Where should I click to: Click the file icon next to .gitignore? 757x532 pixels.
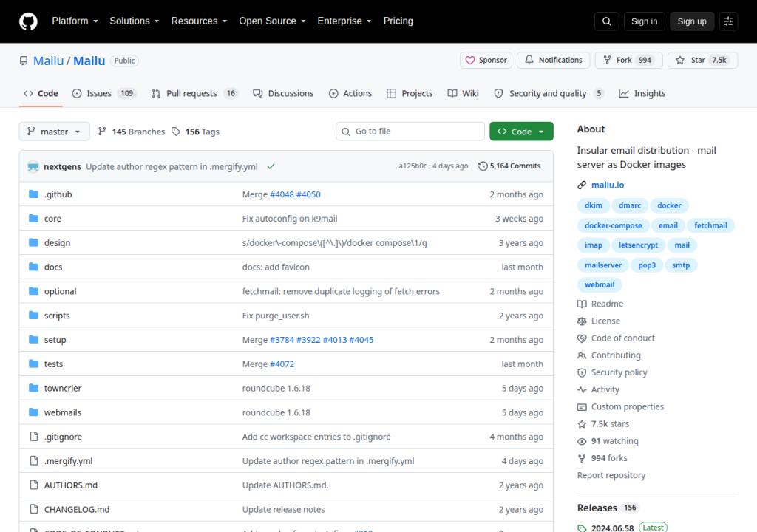tap(34, 437)
